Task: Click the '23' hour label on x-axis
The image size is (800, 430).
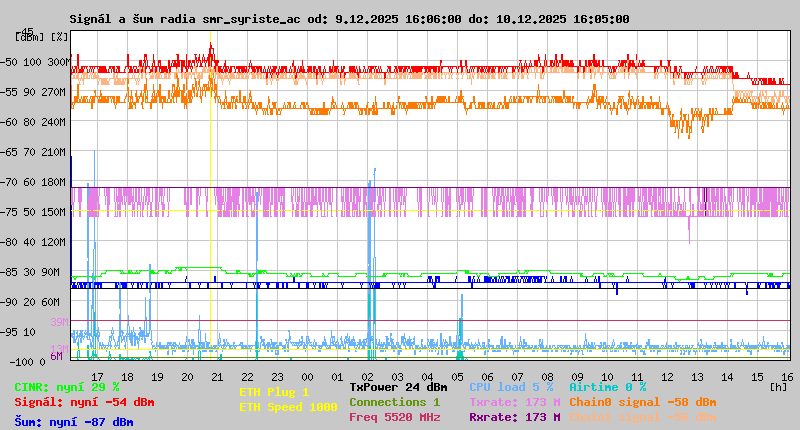Action: pos(277,377)
